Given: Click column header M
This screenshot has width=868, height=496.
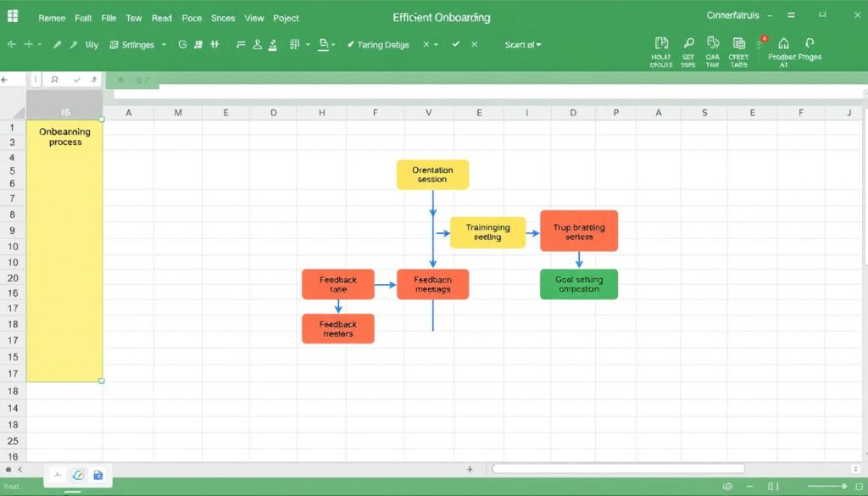Looking at the screenshot, I should pyautogui.click(x=178, y=113).
